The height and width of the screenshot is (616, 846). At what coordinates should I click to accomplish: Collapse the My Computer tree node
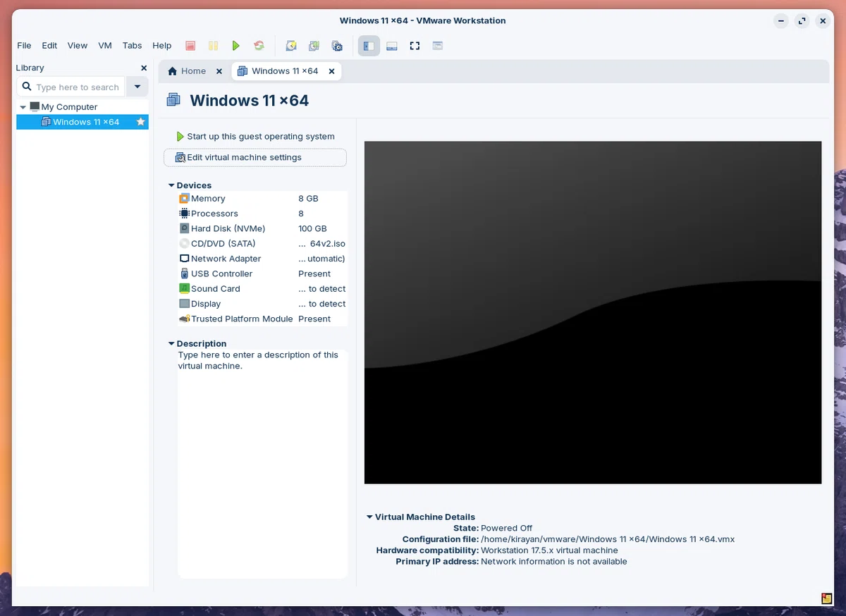[x=23, y=107]
